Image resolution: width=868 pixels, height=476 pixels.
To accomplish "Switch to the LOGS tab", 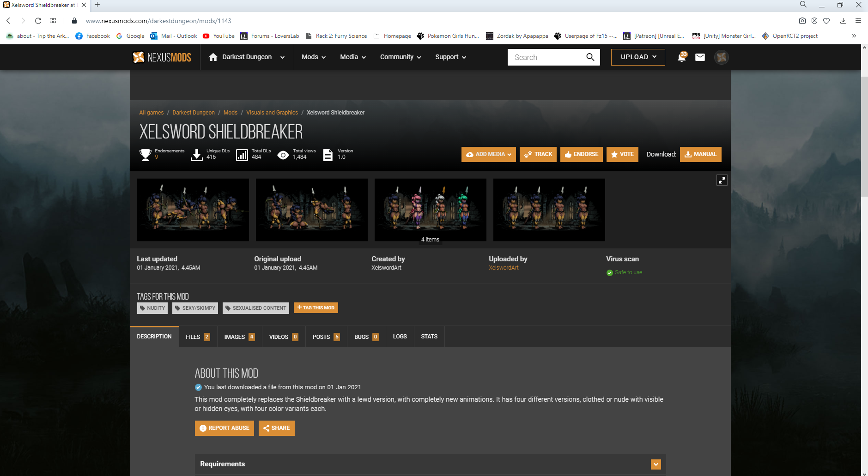I will pyautogui.click(x=400, y=337).
